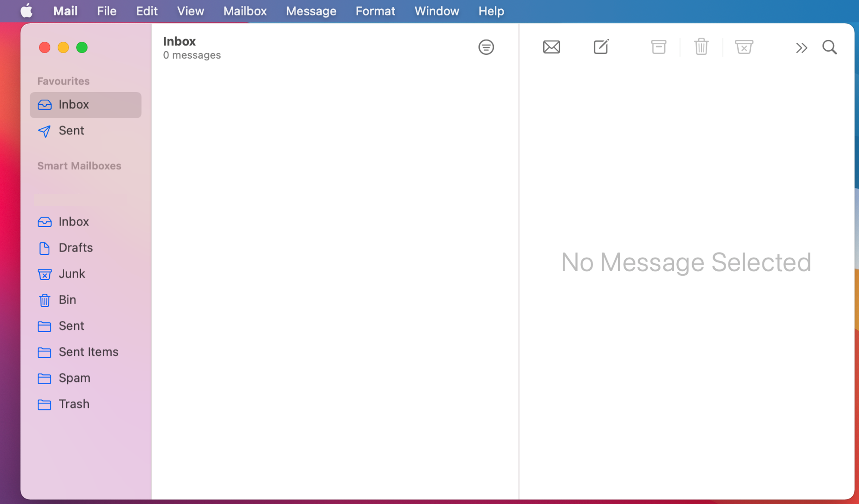The height and width of the screenshot is (504, 859).
Task: Check for new mail messages
Action: click(551, 47)
